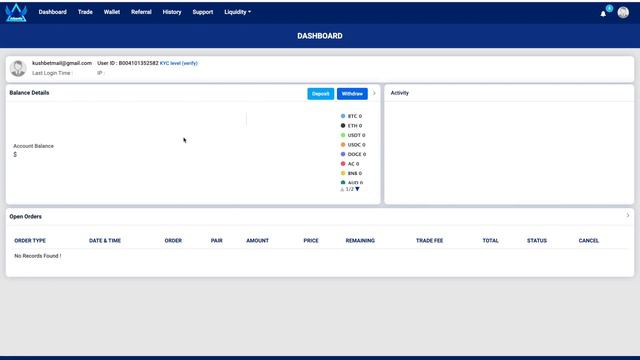
Task: Click the STATUS column header
Action: click(537, 241)
